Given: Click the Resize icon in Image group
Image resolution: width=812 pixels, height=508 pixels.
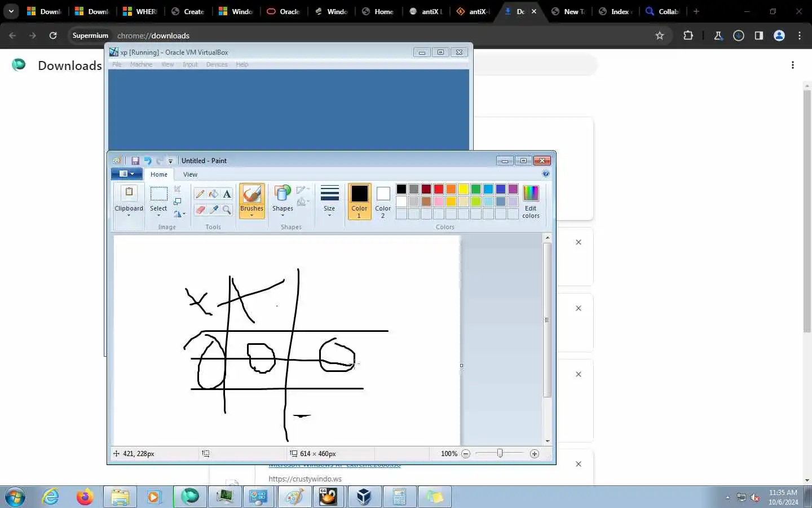Looking at the screenshot, I should [x=178, y=202].
